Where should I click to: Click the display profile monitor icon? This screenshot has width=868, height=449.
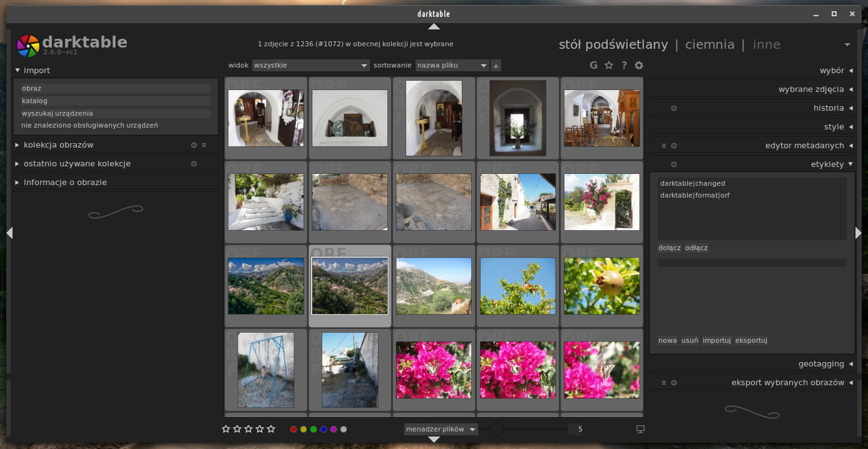pyautogui.click(x=640, y=429)
